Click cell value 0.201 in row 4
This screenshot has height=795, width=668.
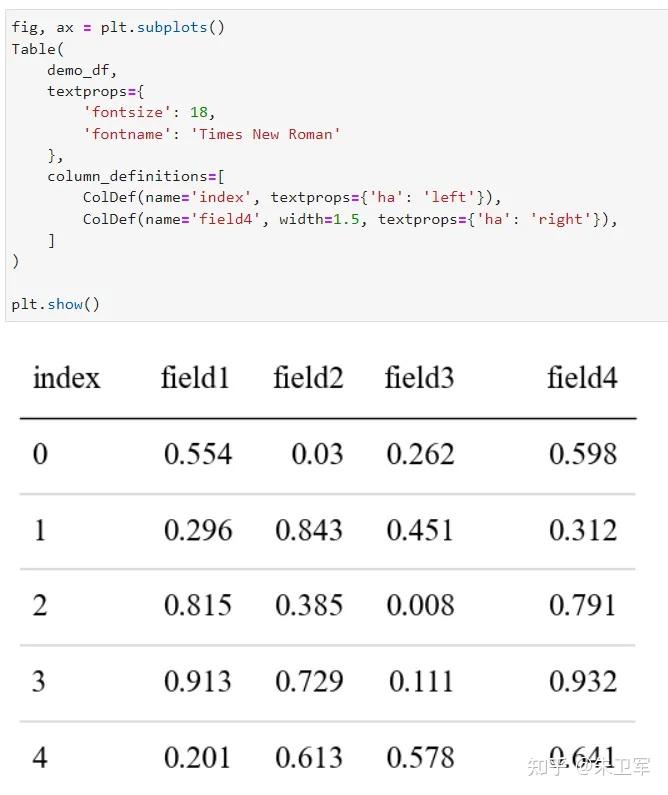[x=197, y=758]
